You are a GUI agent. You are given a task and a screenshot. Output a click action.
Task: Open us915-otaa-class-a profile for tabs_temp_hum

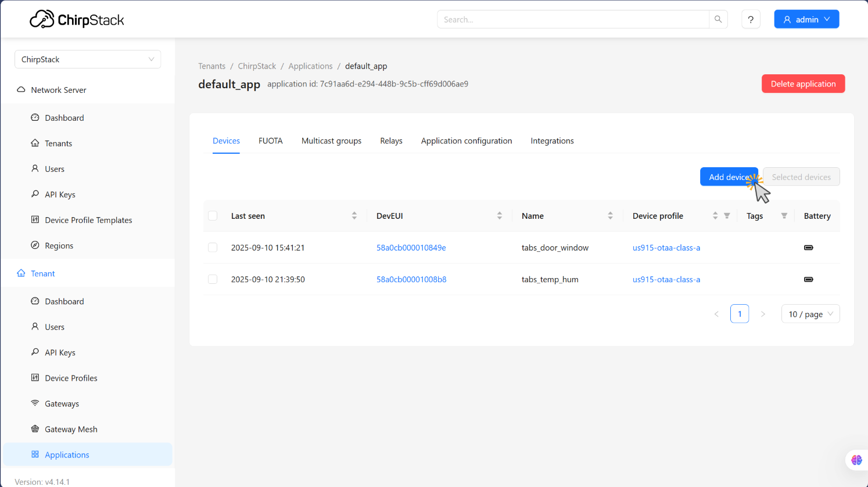(666, 279)
